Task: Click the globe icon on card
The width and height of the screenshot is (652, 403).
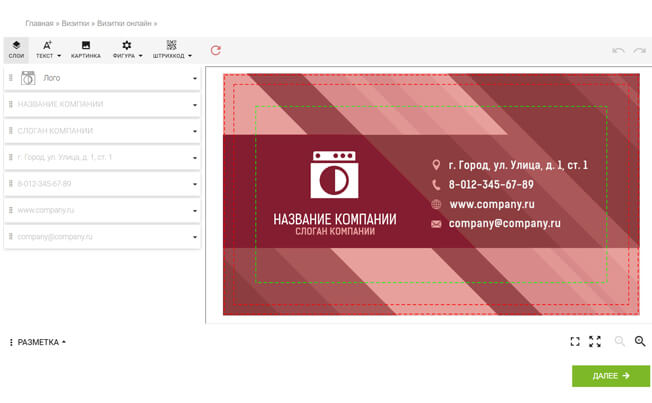Action: click(x=436, y=204)
